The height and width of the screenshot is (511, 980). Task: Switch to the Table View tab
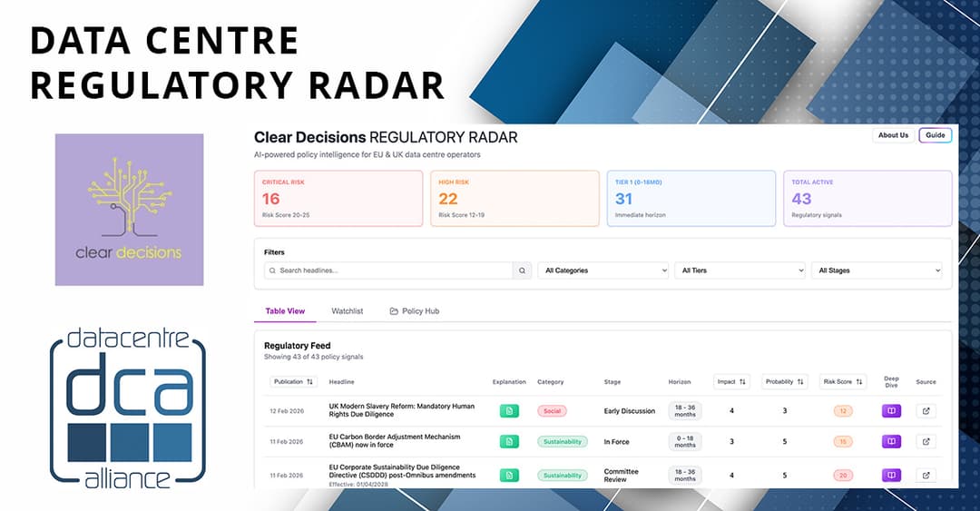coord(285,310)
